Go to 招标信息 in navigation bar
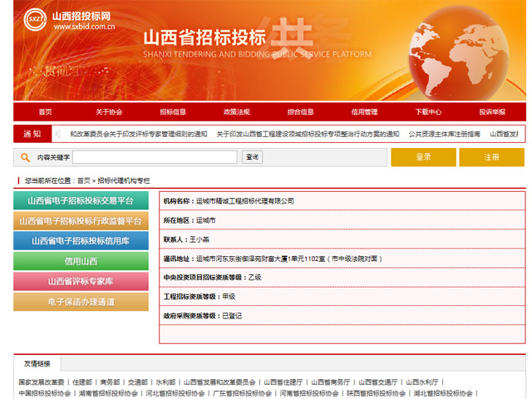532x399 pixels. (x=172, y=112)
